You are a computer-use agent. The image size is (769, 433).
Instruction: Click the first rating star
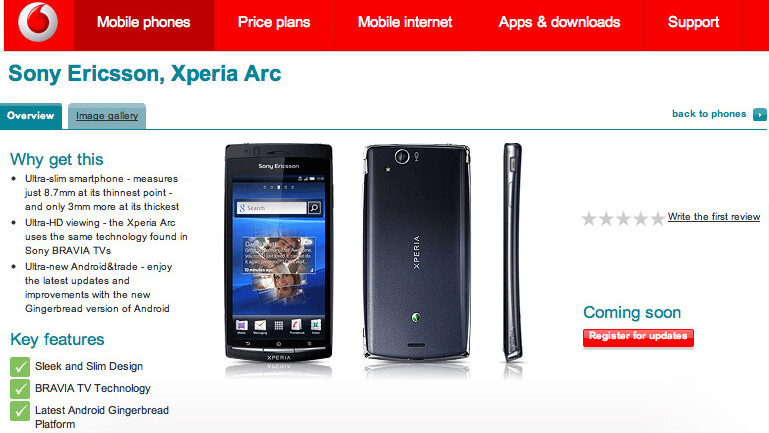(x=589, y=218)
